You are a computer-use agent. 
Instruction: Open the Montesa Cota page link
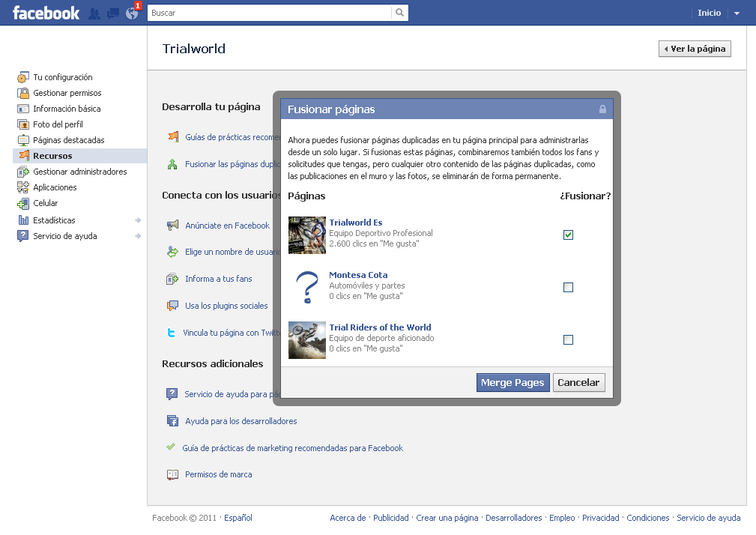(358, 275)
